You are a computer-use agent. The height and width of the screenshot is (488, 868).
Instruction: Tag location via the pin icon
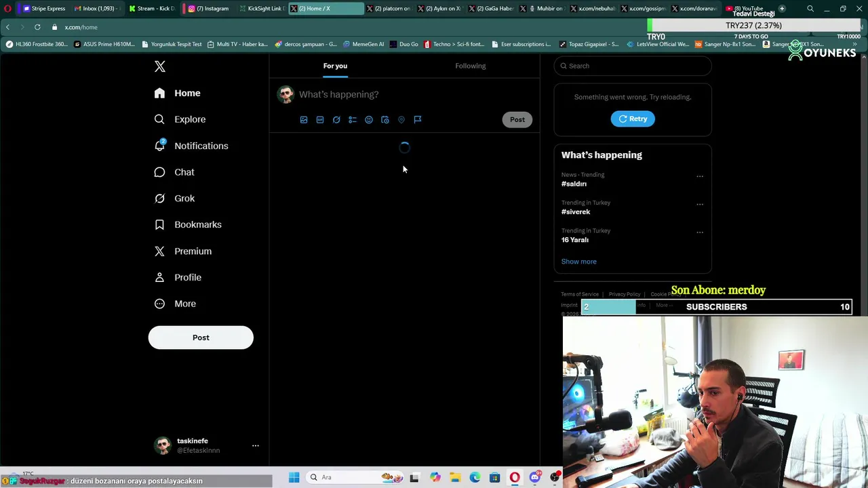(x=401, y=120)
